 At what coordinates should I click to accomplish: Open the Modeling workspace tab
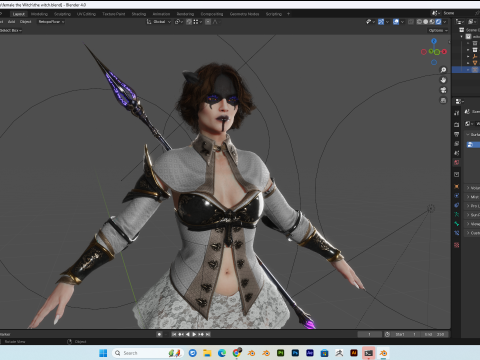pos(39,14)
